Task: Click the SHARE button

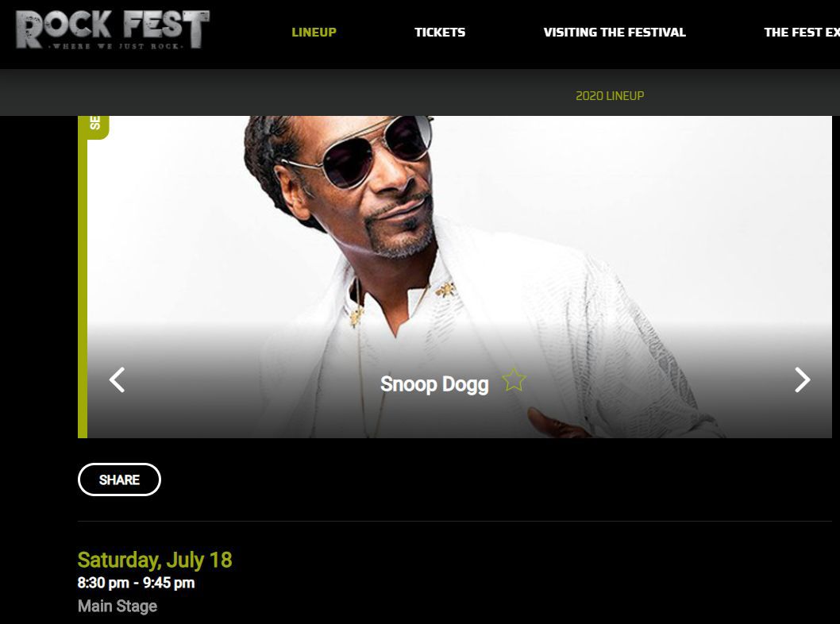Action: pos(119,480)
